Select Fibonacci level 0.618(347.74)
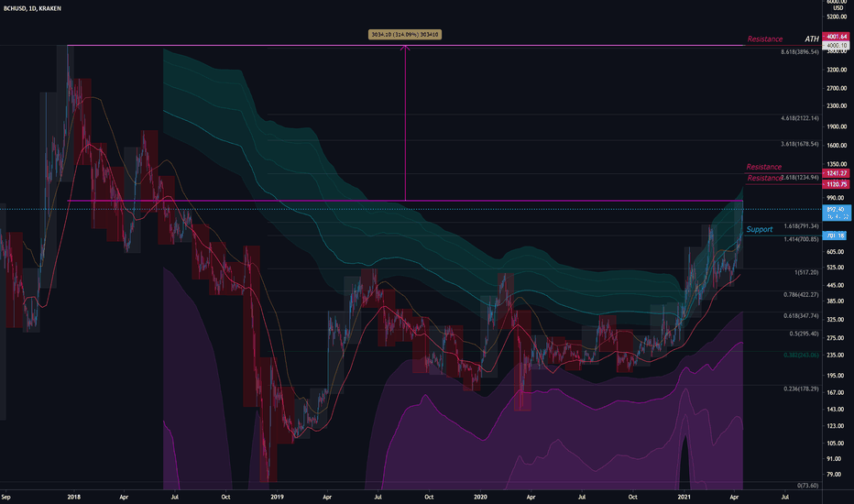Screen dimensions: 854x504 pos(801,315)
